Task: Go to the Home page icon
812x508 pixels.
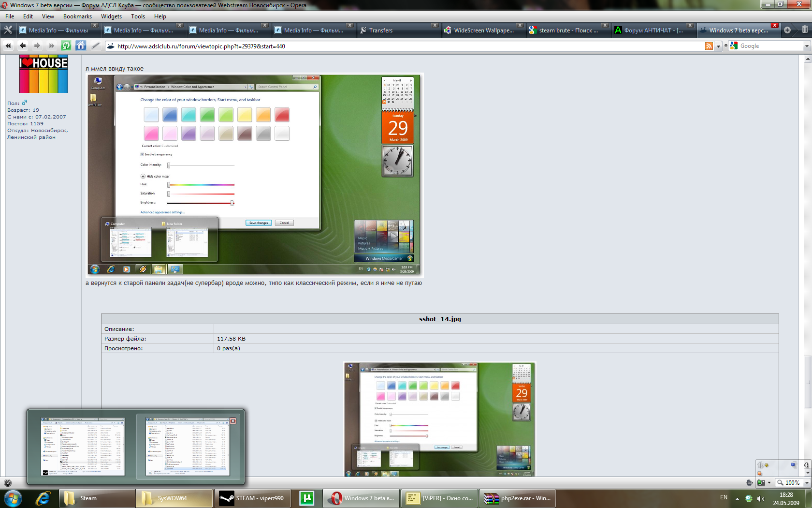Action: pyautogui.click(x=81, y=46)
